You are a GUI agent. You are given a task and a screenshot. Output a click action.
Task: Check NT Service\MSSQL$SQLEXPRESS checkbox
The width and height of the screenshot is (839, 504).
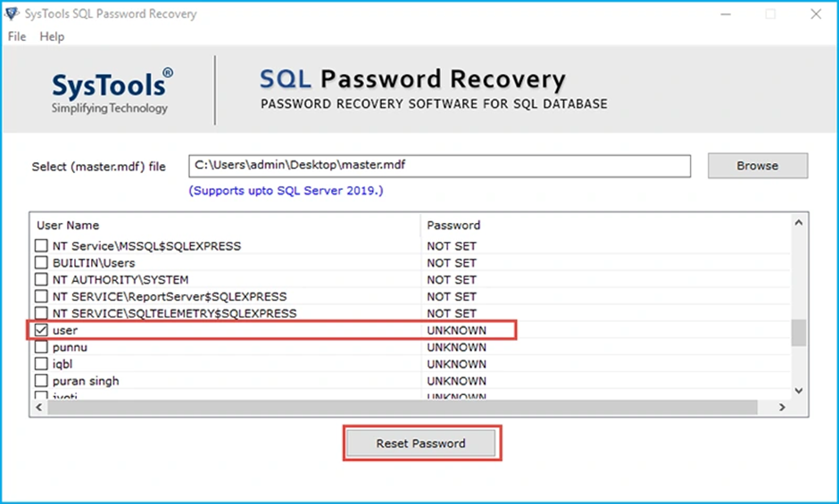point(41,246)
